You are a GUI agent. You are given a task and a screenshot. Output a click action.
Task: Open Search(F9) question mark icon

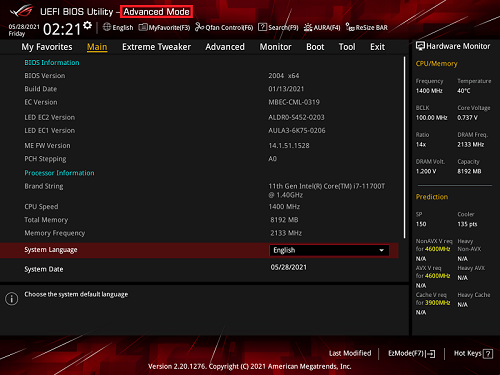tap(262, 27)
